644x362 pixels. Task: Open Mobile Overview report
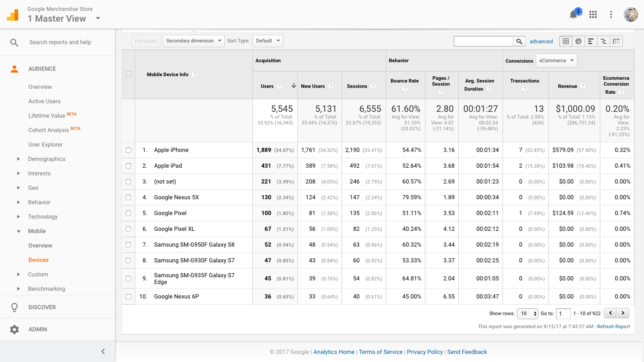tap(40, 246)
